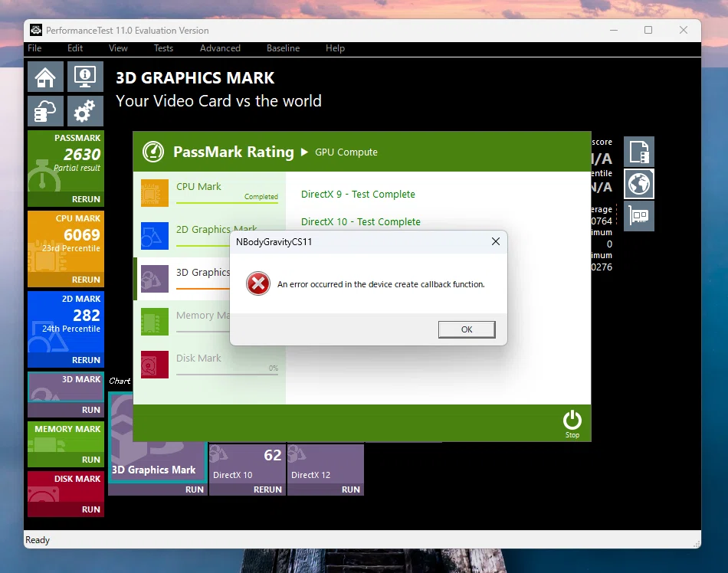Select the Disk Mark sidebar tile
This screenshot has height=573, width=728.
pos(66,486)
